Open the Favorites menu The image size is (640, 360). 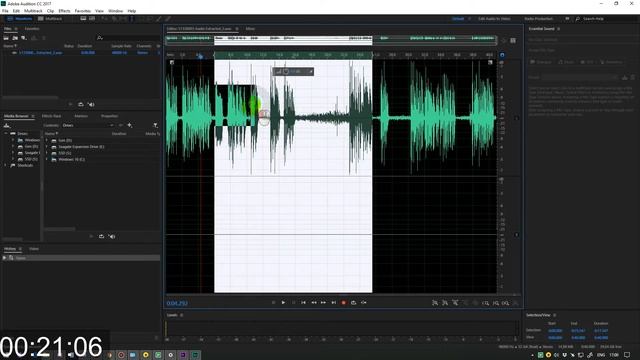pos(82,11)
